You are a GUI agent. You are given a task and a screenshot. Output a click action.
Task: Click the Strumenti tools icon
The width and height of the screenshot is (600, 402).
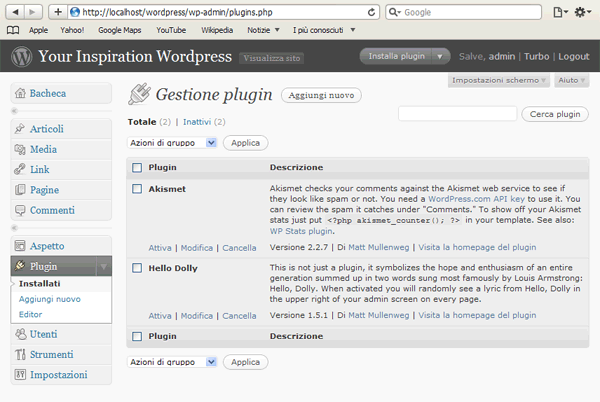click(20, 354)
